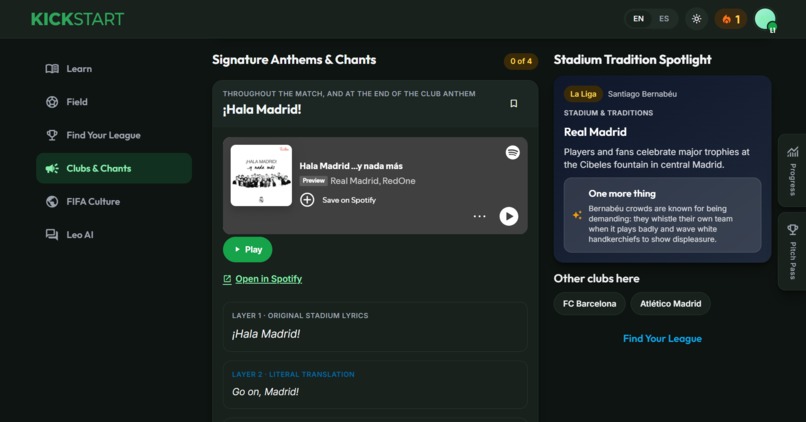Open the Field section in sidebar
The width and height of the screenshot is (806, 422).
click(x=114, y=102)
